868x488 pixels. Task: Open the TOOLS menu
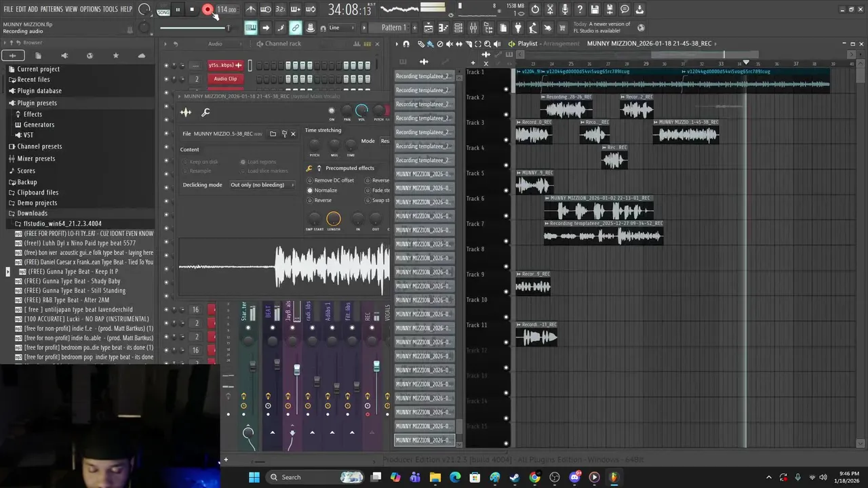pyautogui.click(x=111, y=9)
